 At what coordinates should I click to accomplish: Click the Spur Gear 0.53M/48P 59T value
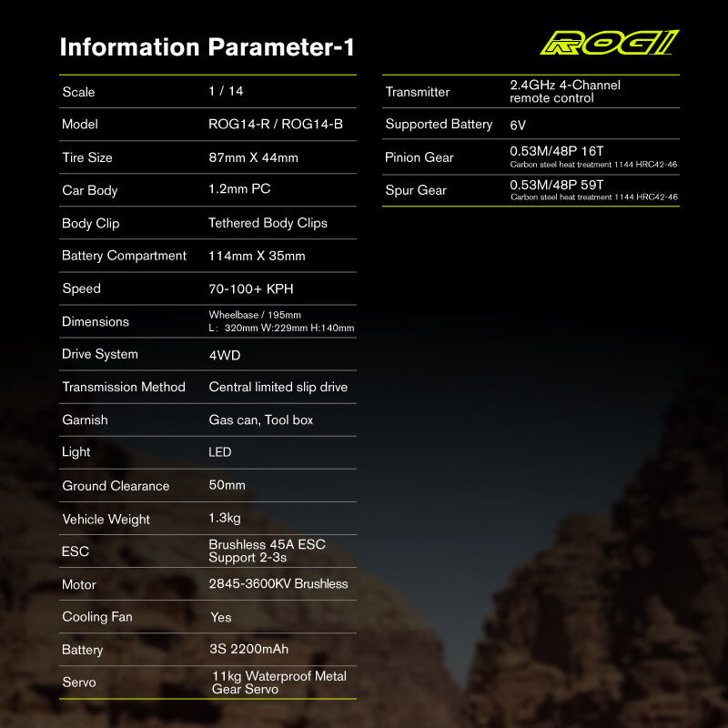[x=557, y=185]
